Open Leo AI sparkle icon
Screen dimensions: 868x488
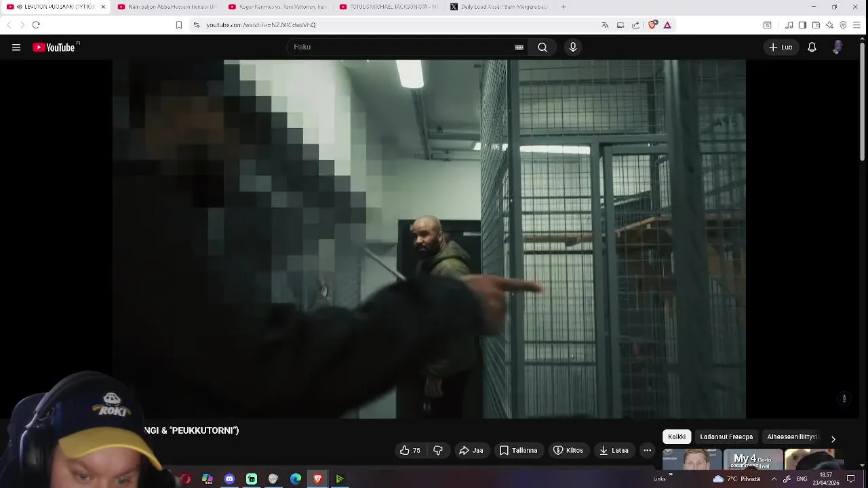click(829, 25)
